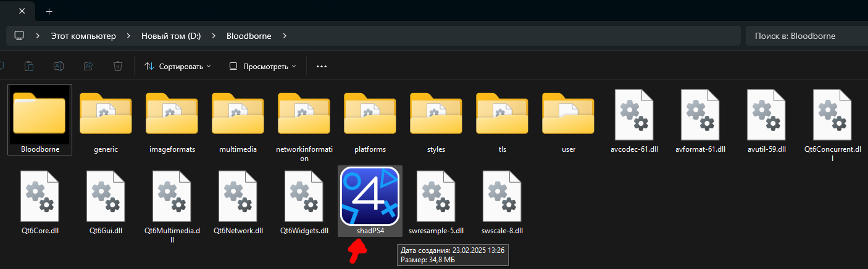Expand the chevron before Этот компьютер
The width and height of the screenshot is (868, 269).
click(x=38, y=36)
